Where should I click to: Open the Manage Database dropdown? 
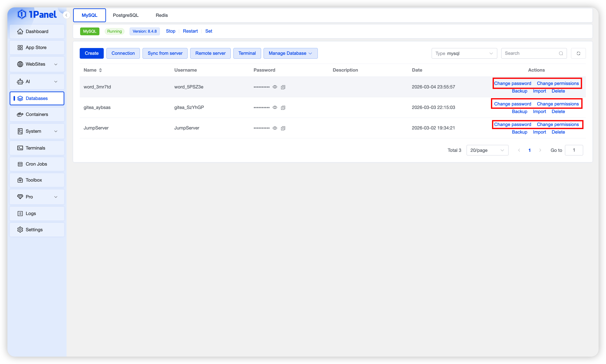[x=290, y=53]
